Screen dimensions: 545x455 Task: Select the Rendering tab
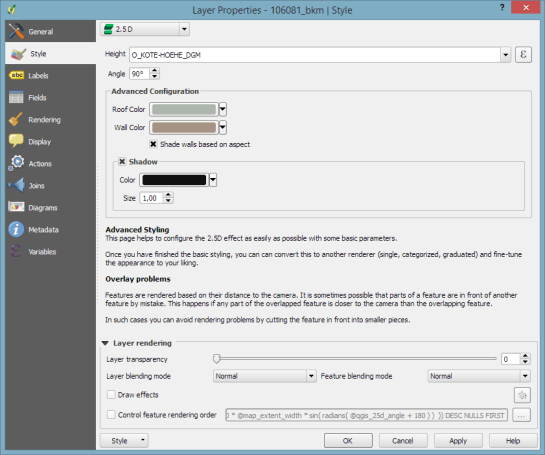click(x=50, y=119)
